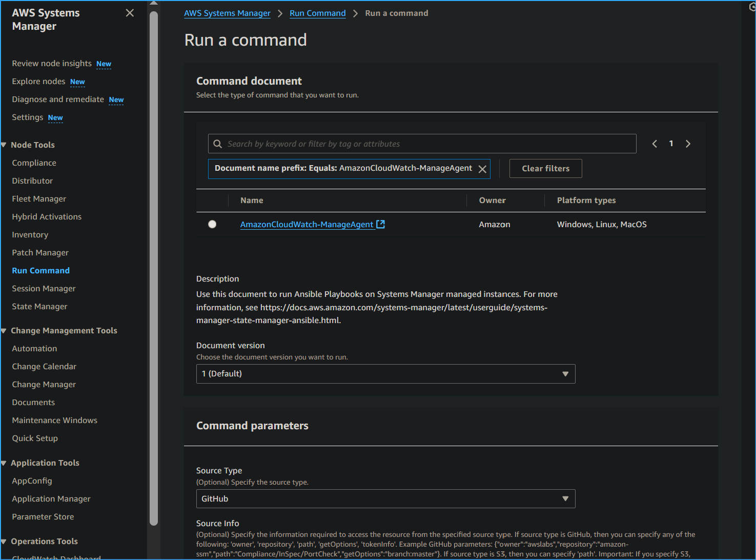Open Patch Manager from the sidebar

(40, 252)
